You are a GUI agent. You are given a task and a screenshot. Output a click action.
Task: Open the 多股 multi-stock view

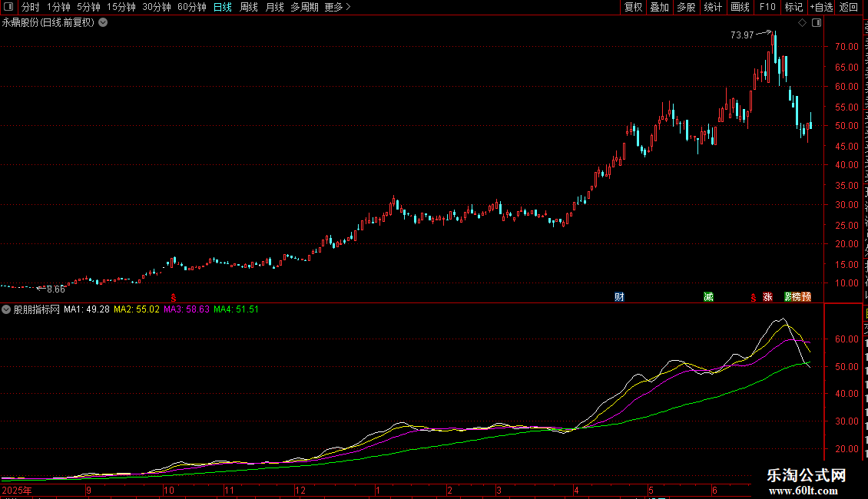tap(686, 7)
